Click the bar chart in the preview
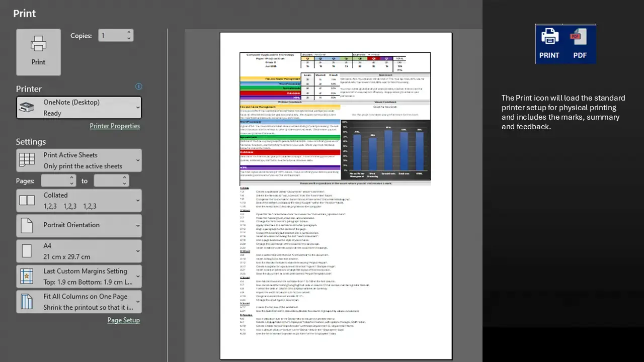This screenshot has height=362, width=644. point(385,150)
